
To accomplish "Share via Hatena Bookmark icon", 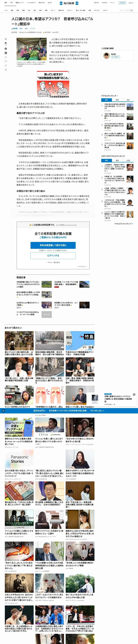I will [x=6, y=53].
